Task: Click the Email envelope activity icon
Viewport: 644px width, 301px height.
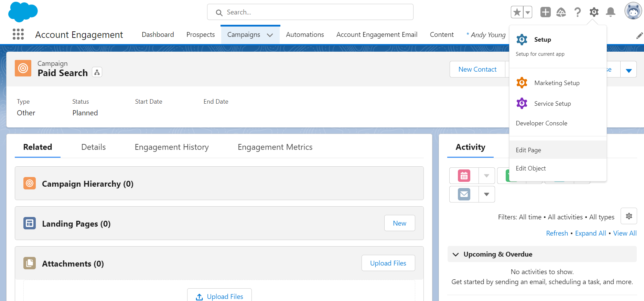Action: pos(464,194)
